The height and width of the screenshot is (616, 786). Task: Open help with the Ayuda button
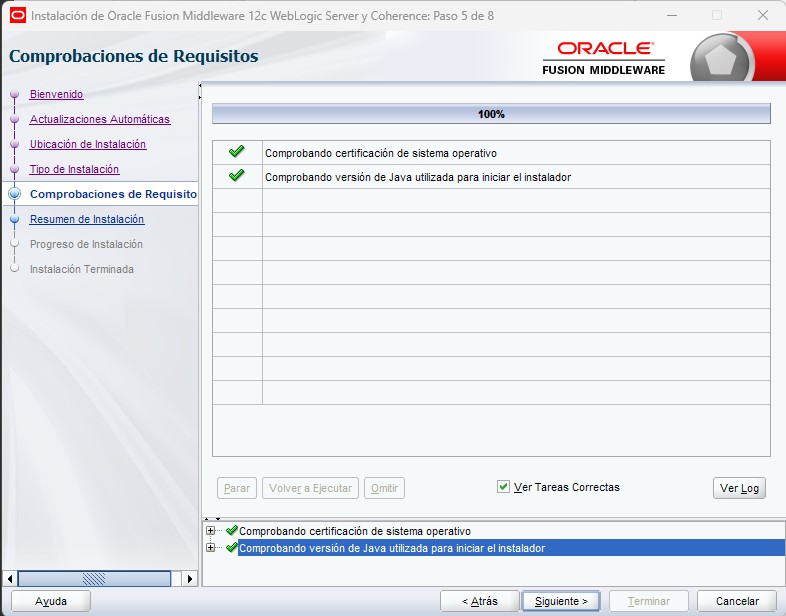[x=51, y=601]
